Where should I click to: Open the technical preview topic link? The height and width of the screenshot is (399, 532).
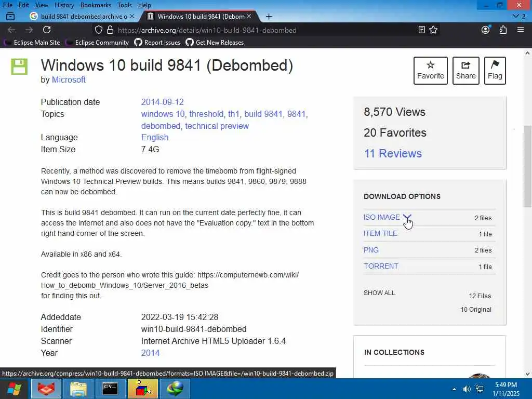pyautogui.click(x=217, y=126)
